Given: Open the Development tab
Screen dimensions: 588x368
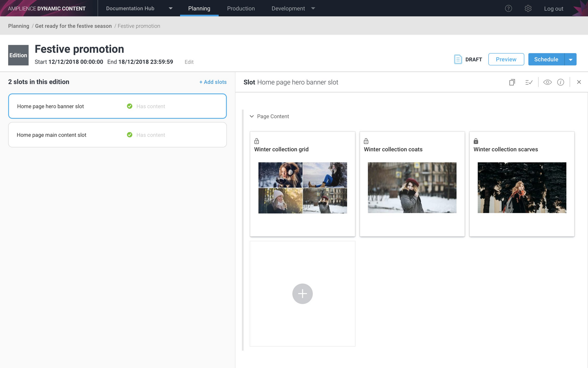Looking at the screenshot, I should [288, 8].
